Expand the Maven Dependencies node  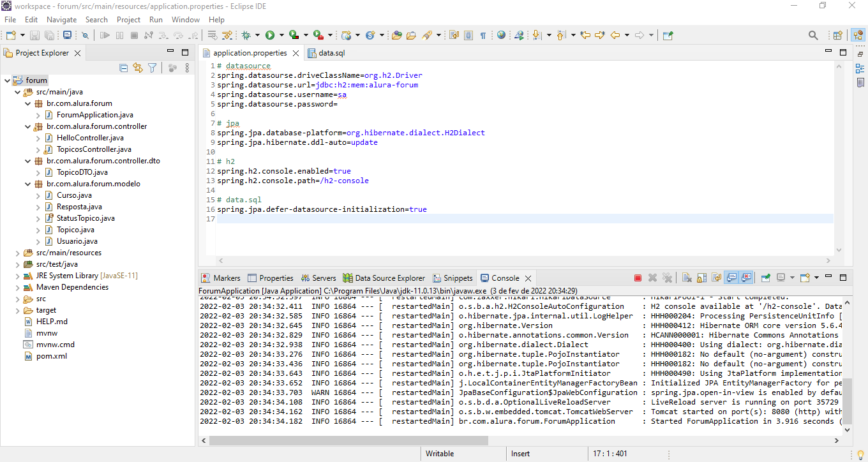pos(17,287)
